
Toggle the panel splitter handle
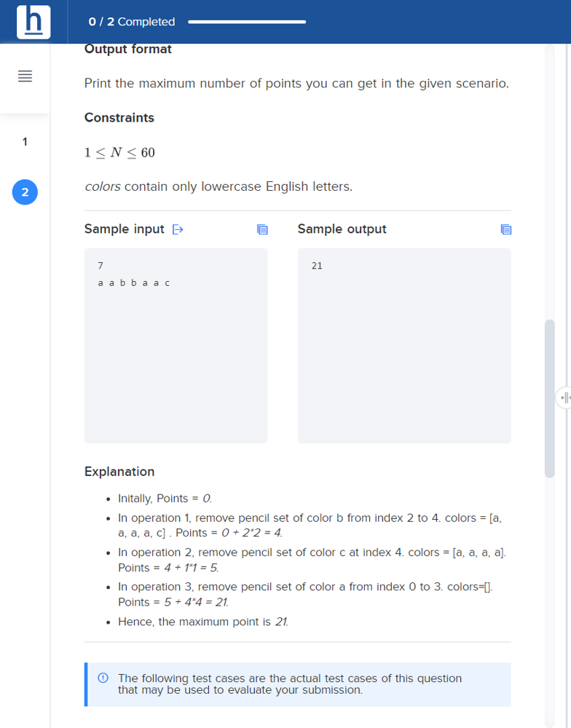coord(564,397)
